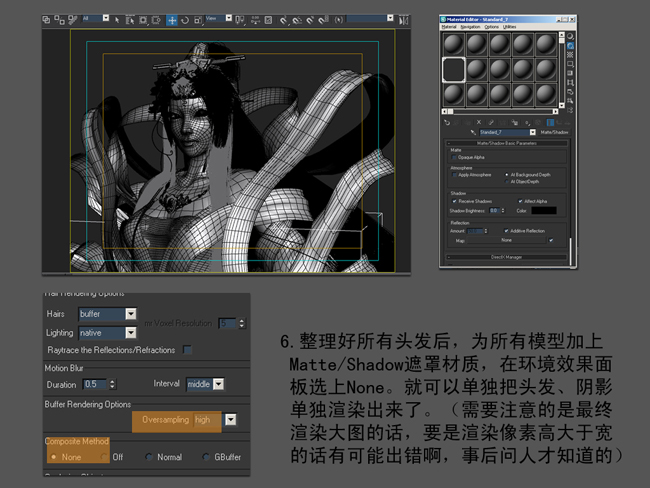Uncheck Additive Reflection
This screenshot has height=488, width=650.
(x=506, y=231)
